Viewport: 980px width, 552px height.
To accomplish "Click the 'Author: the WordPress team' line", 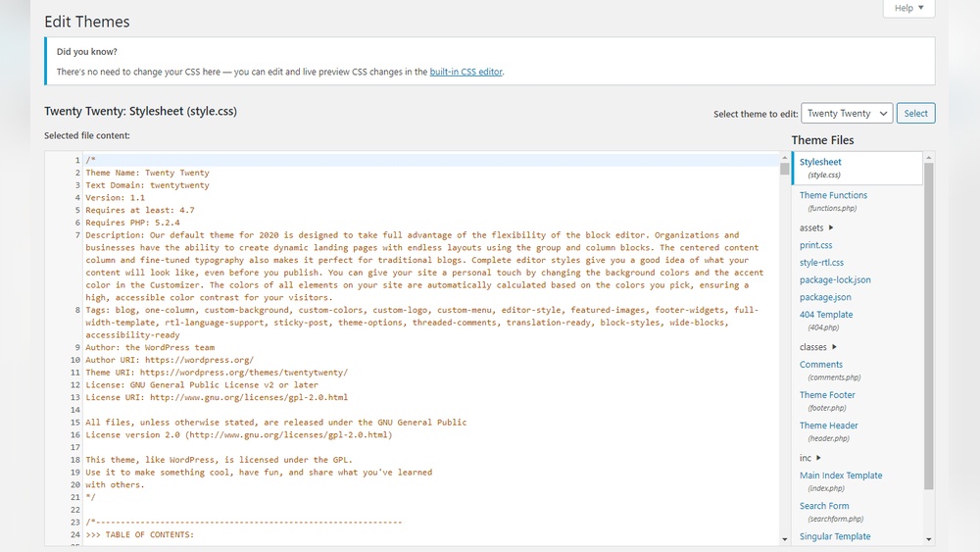I will [x=150, y=348].
